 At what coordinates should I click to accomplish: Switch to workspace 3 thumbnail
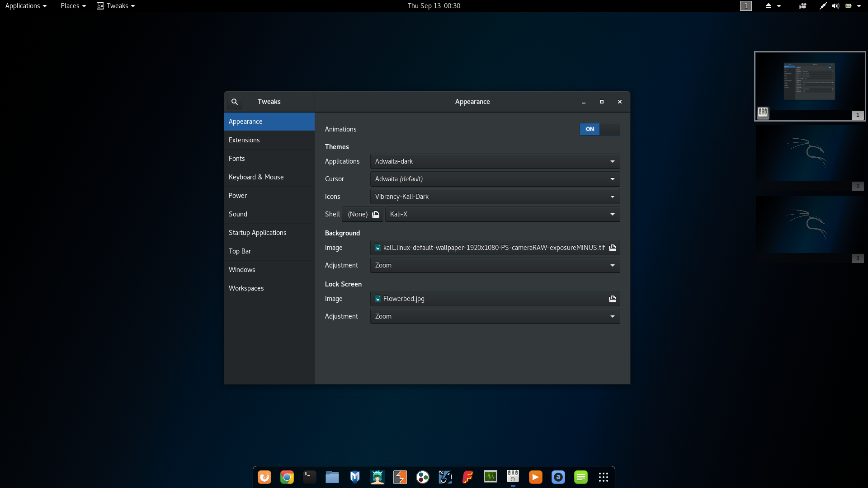[x=810, y=230]
